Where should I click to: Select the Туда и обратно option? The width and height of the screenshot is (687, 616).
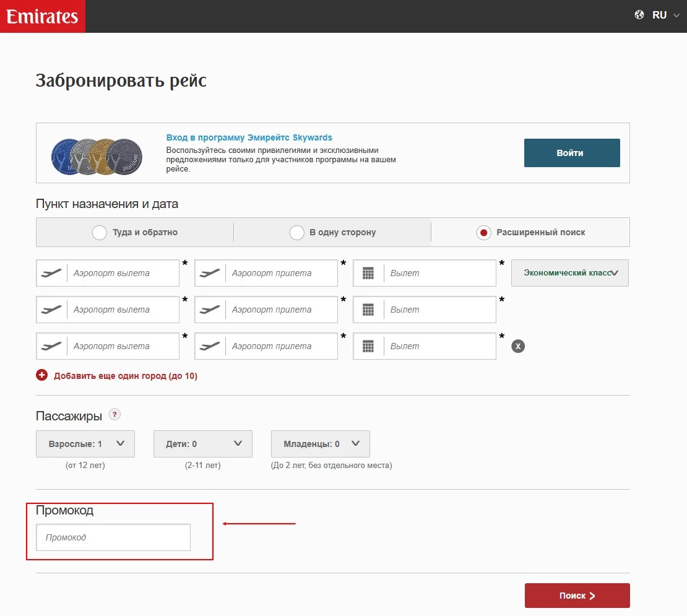tap(100, 232)
